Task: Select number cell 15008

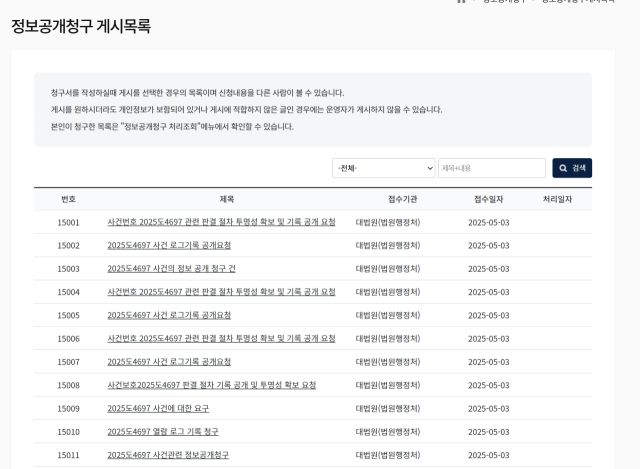Action: (x=68, y=385)
